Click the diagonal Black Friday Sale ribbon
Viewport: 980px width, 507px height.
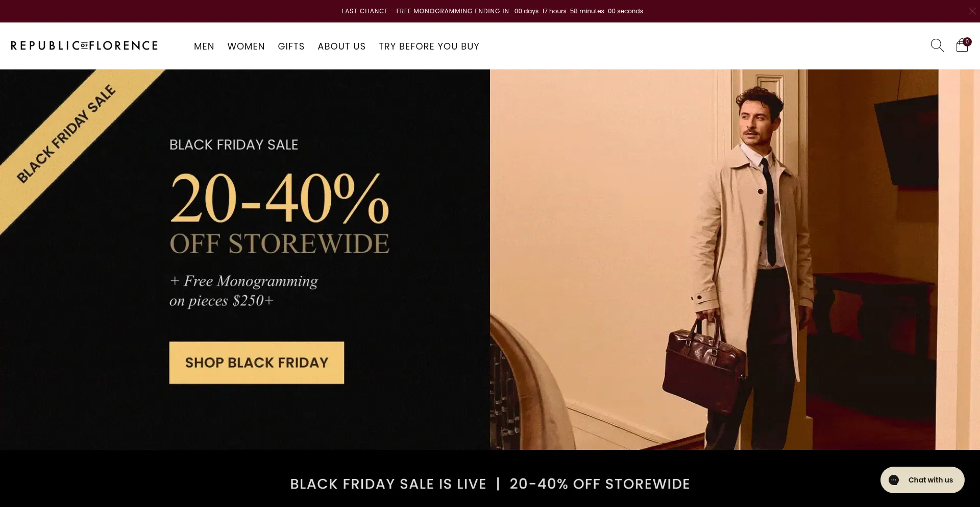point(66,134)
